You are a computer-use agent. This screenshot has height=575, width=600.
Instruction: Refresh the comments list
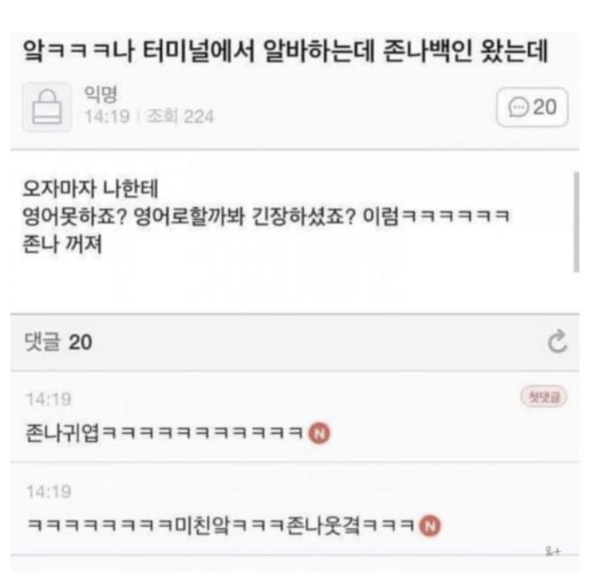point(557,341)
